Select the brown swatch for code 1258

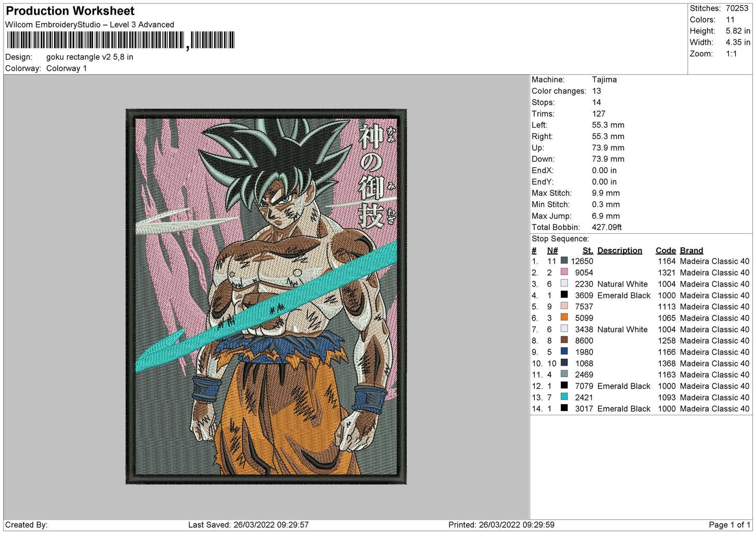(564, 340)
